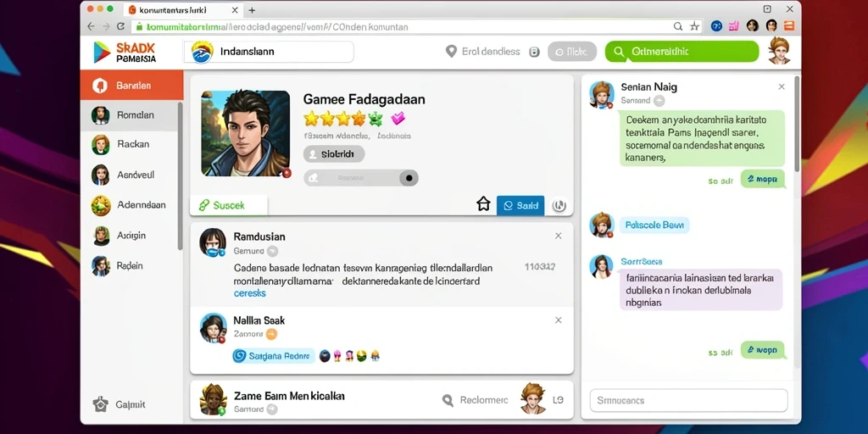Toggle the gray switch under Siolbridh
This screenshot has width=868, height=434.
(x=361, y=178)
